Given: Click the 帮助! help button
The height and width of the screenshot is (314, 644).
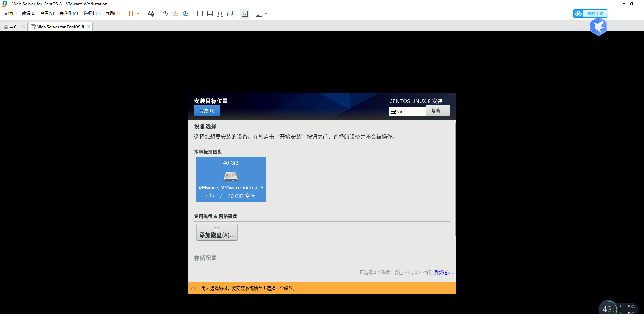Looking at the screenshot, I should pyautogui.click(x=438, y=111).
